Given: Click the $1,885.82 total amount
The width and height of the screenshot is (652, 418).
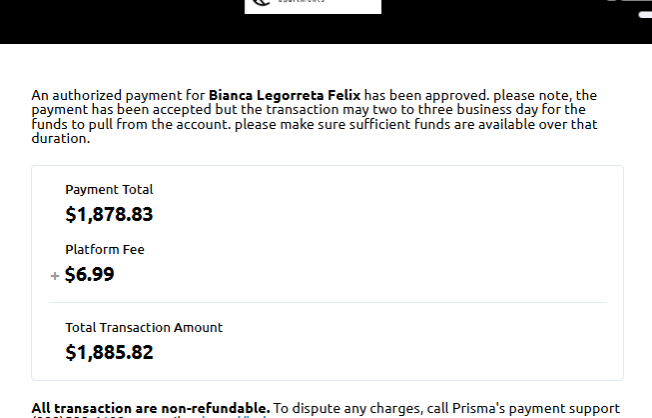Looking at the screenshot, I should coord(109,352).
